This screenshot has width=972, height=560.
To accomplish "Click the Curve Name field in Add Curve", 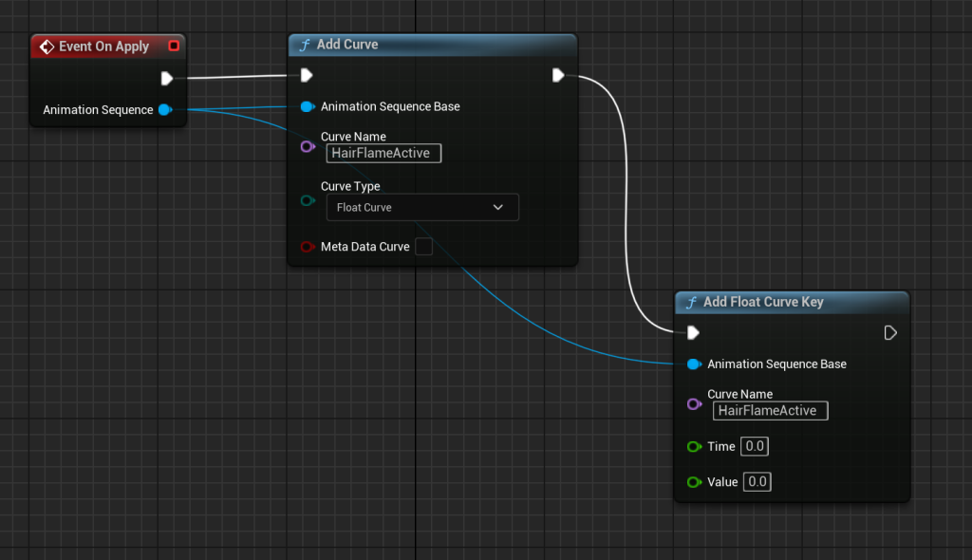I will tap(383, 153).
